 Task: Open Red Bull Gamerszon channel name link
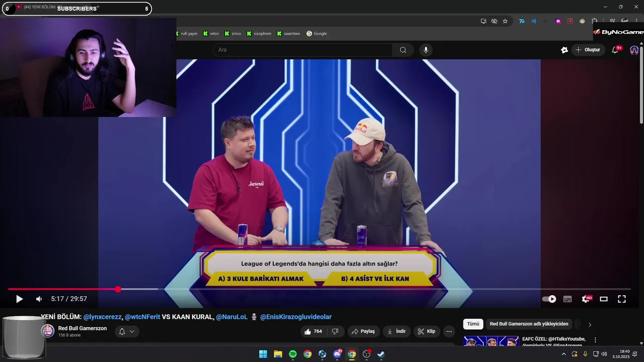[83, 328]
